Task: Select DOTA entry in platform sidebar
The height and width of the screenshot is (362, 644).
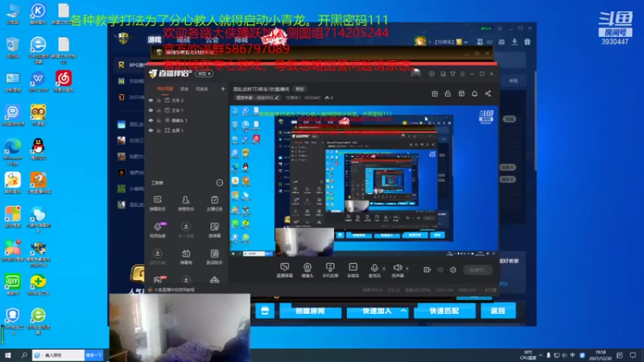Action: 131,97
